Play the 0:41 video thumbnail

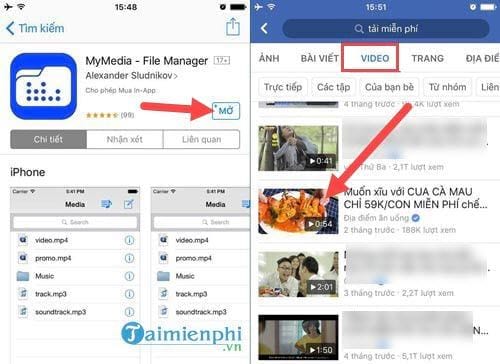tap(298, 148)
